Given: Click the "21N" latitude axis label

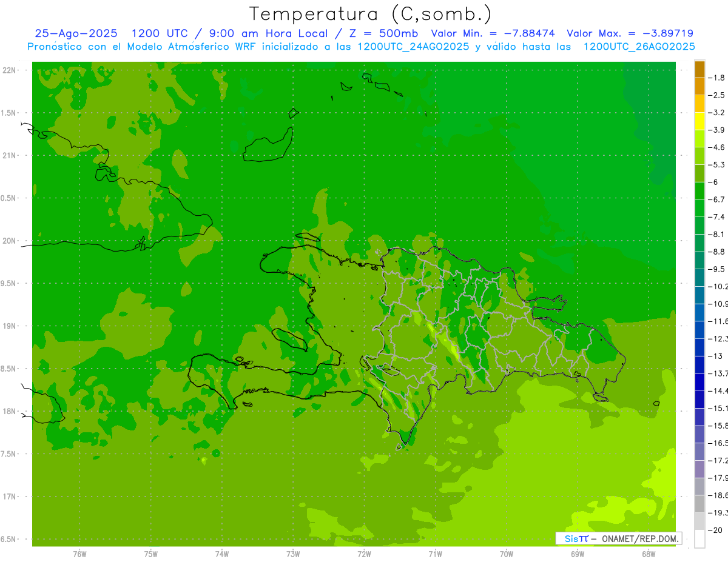Looking at the screenshot, I should (8, 155).
